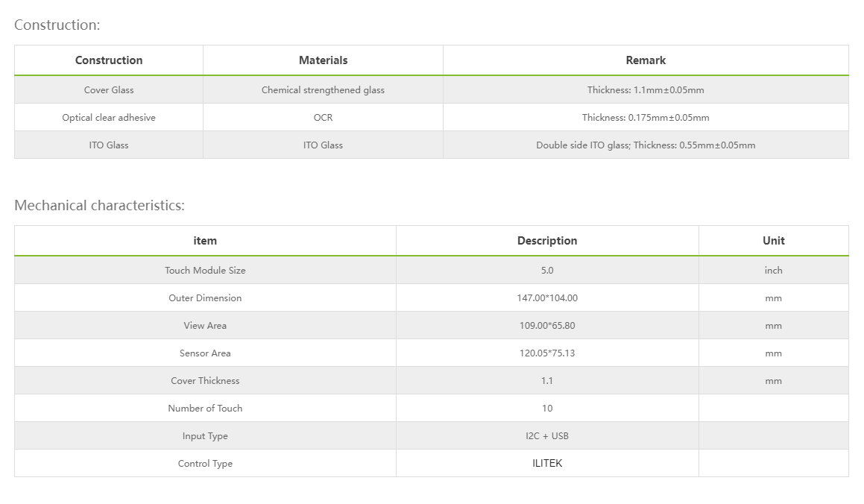This screenshot has height=504, width=864.
Task: Click the "Construction:" section heading
Action: tap(57, 25)
